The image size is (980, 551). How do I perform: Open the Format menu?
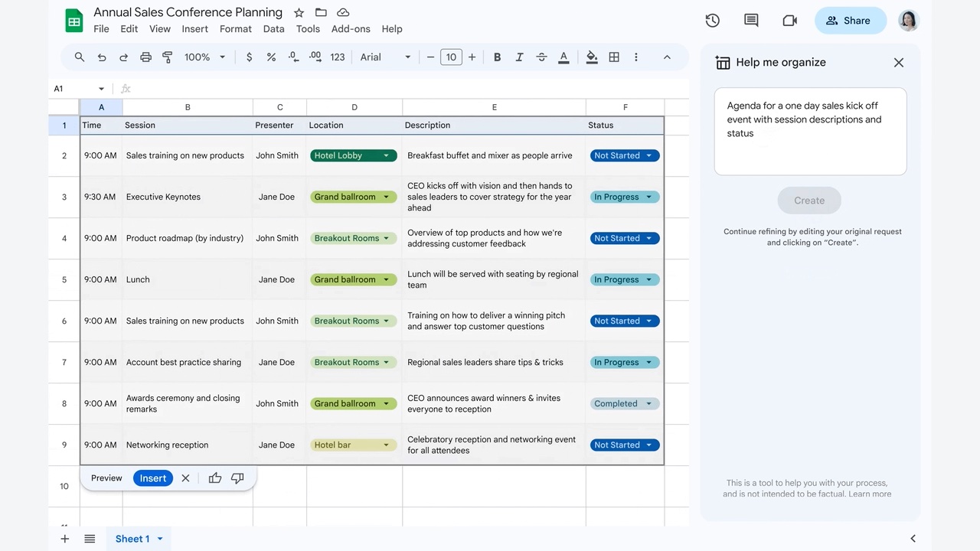click(235, 29)
